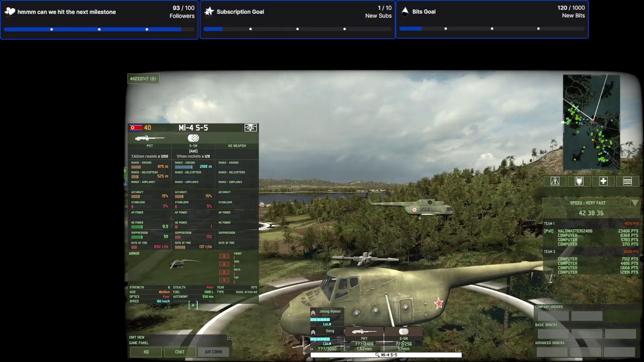Click the HQ button in game panel
The width and height of the screenshot is (644, 362).
(x=146, y=352)
